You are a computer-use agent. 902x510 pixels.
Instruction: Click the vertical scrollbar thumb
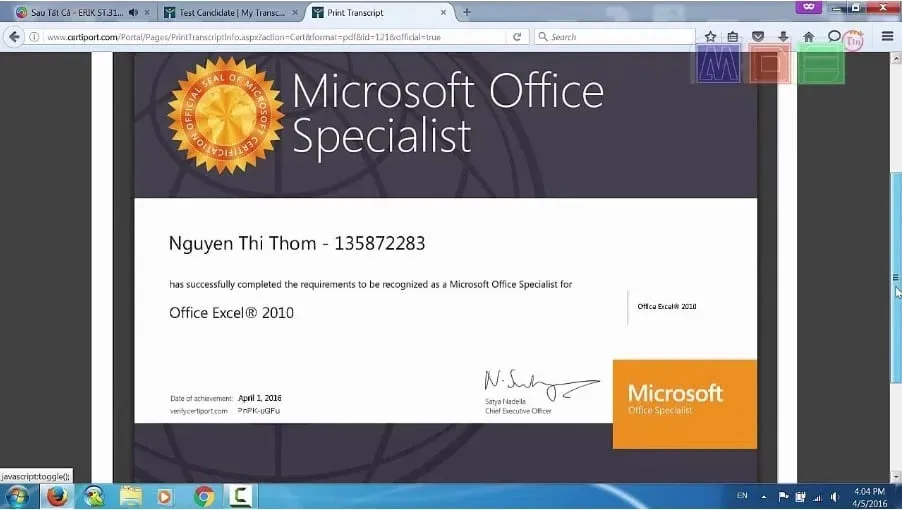click(x=896, y=277)
